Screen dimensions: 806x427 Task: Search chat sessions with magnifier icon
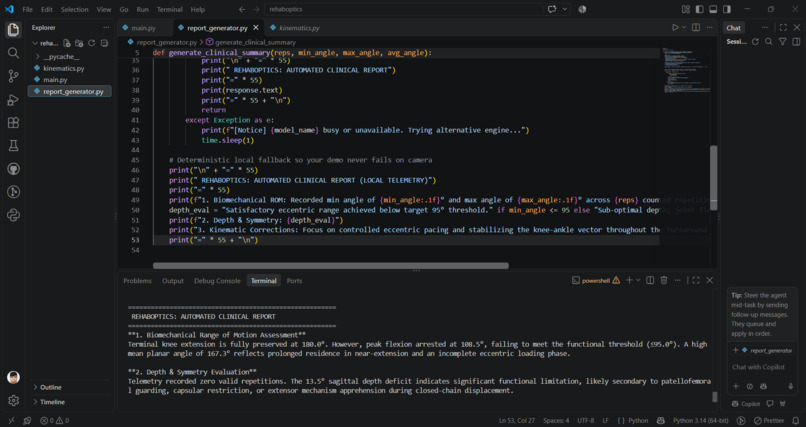[768, 42]
